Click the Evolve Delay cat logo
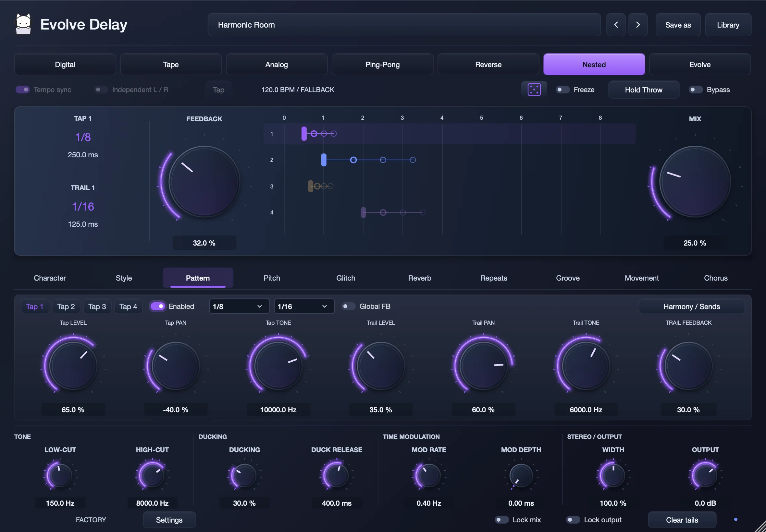766x532 pixels. pyautogui.click(x=23, y=24)
